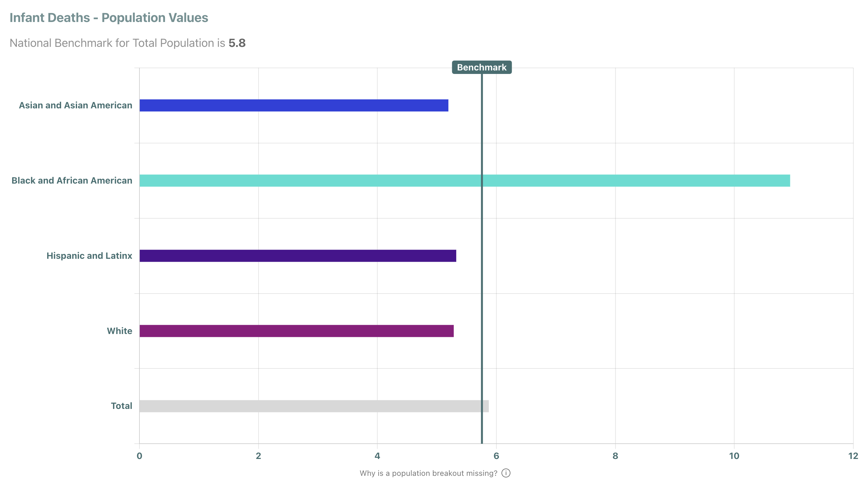The height and width of the screenshot is (487, 868).
Task: Select the Asian and Asian American bar
Action: [x=293, y=105]
